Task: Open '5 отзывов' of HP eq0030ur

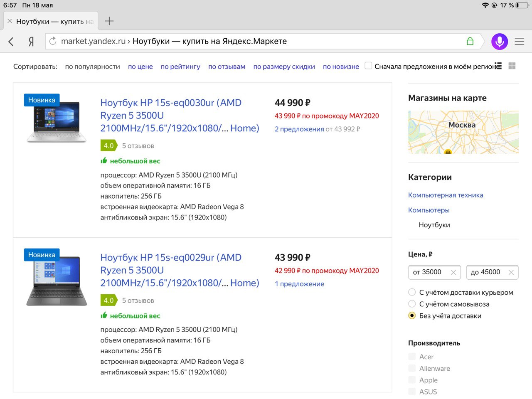Action: point(138,146)
